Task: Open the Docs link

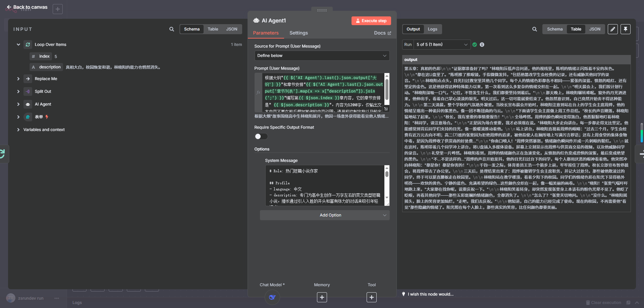Action: pos(382,33)
